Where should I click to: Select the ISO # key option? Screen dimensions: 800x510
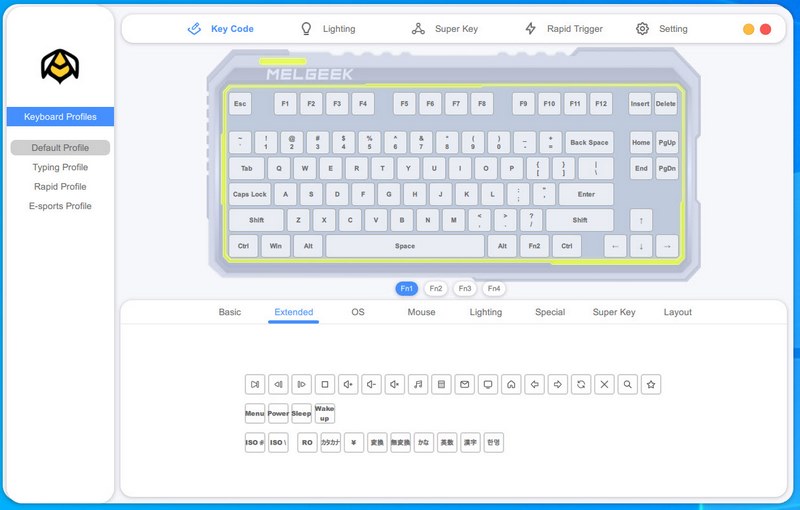255,443
